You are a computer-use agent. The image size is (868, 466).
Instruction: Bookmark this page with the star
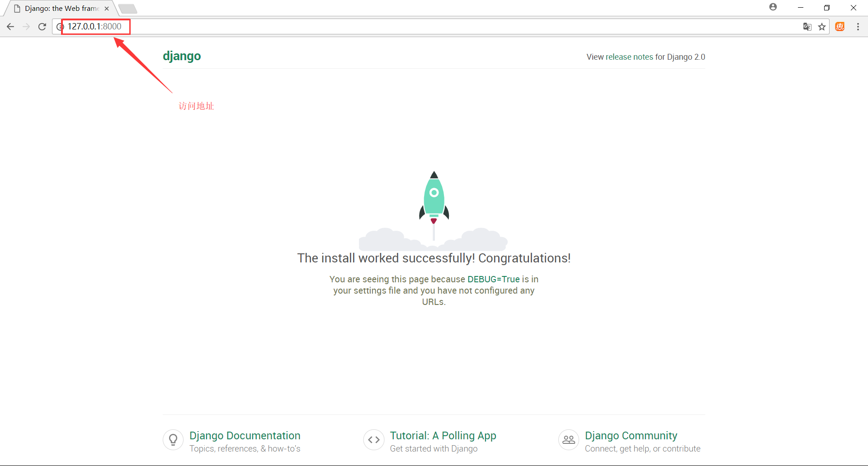(x=822, y=27)
